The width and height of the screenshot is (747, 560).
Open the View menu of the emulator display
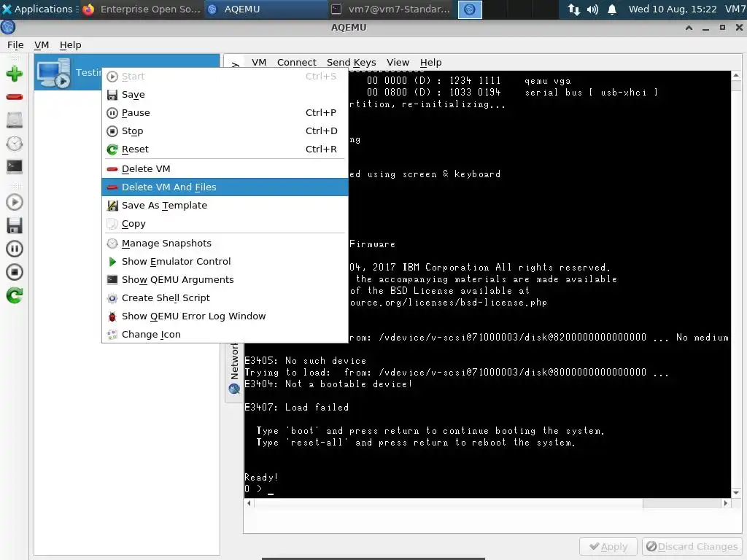[398, 63]
